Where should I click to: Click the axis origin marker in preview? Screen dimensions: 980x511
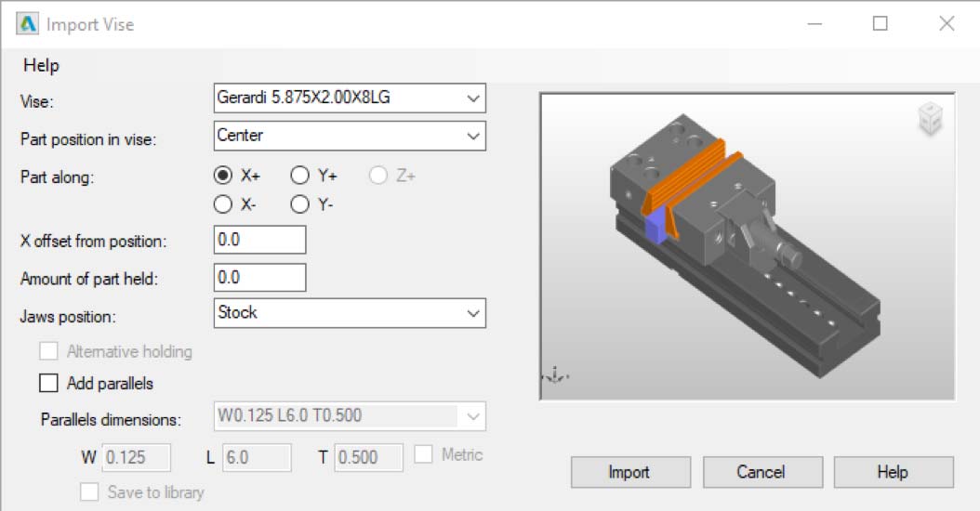[x=557, y=376]
